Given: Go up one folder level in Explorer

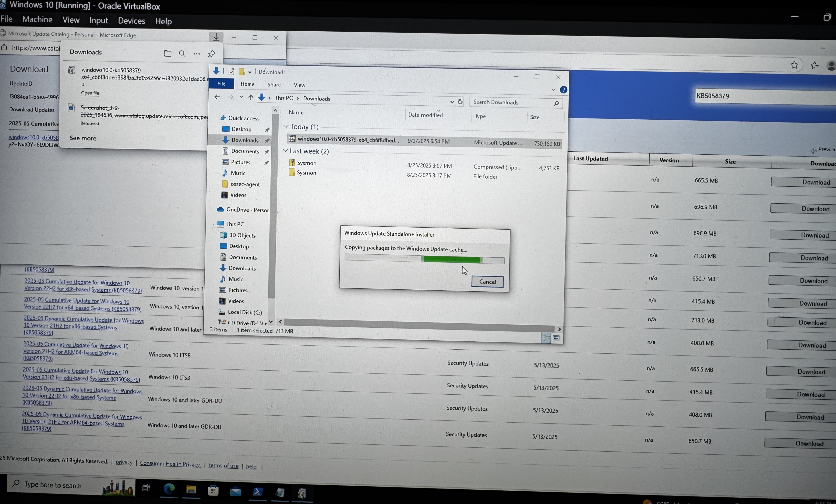Looking at the screenshot, I should coord(251,97).
